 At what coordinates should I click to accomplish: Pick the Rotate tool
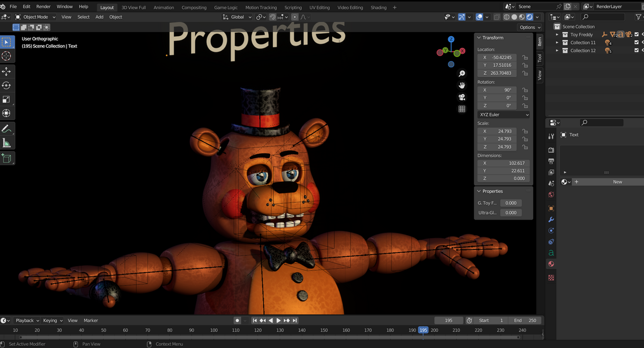[x=7, y=86]
